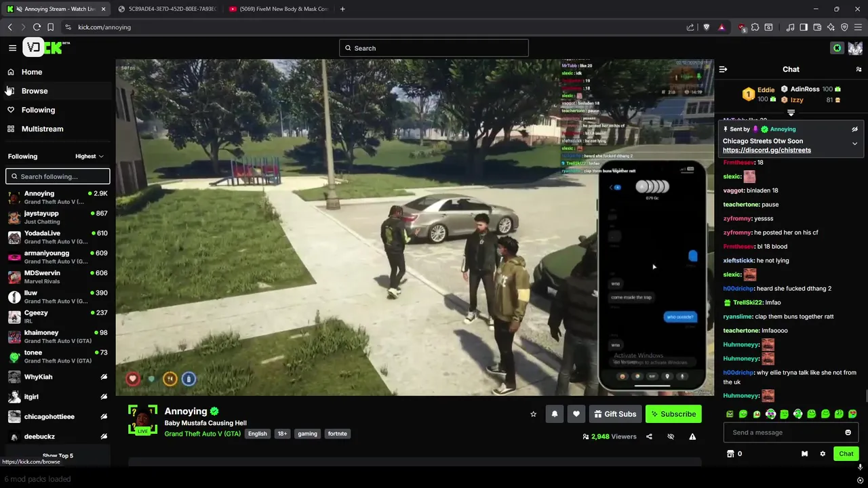Open the Highest sort dropdown

point(90,156)
